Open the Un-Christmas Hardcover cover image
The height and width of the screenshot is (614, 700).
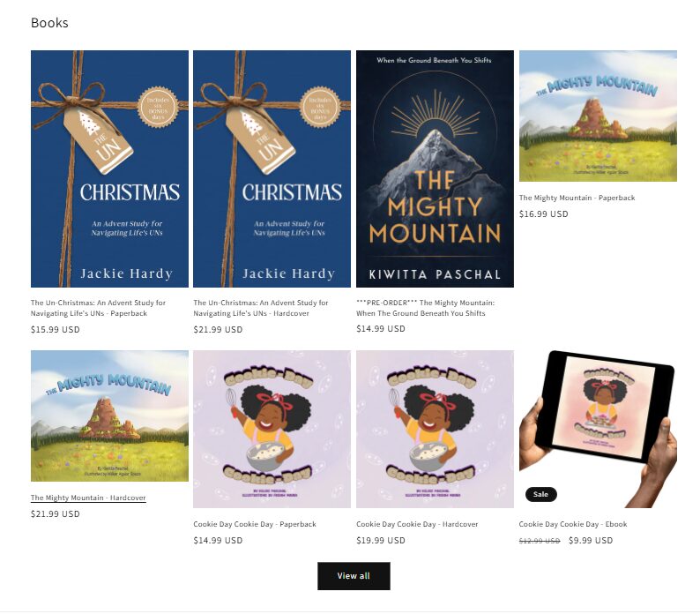(x=272, y=168)
